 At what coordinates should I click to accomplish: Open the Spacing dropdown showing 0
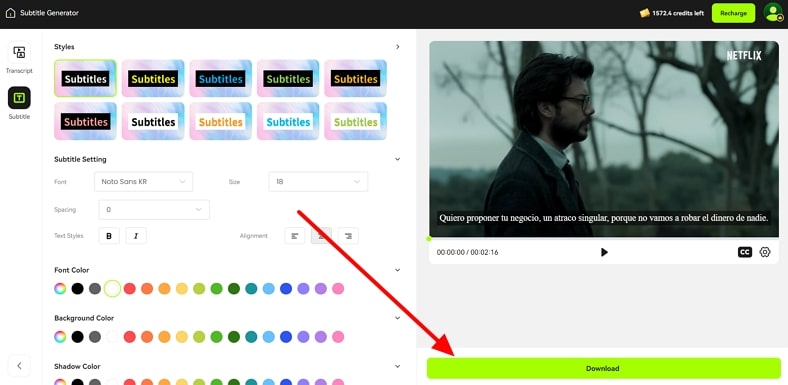click(x=154, y=210)
